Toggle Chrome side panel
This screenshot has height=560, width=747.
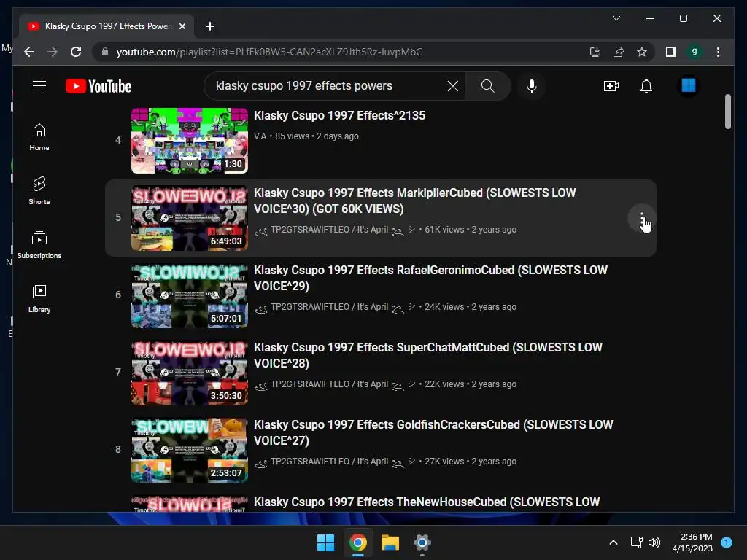[671, 52]
